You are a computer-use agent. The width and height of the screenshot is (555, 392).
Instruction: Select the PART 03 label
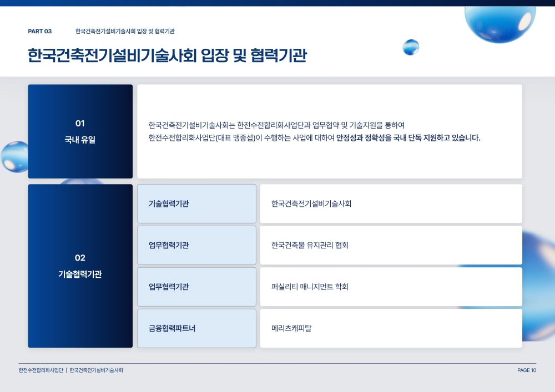click(x=40, y=32)
